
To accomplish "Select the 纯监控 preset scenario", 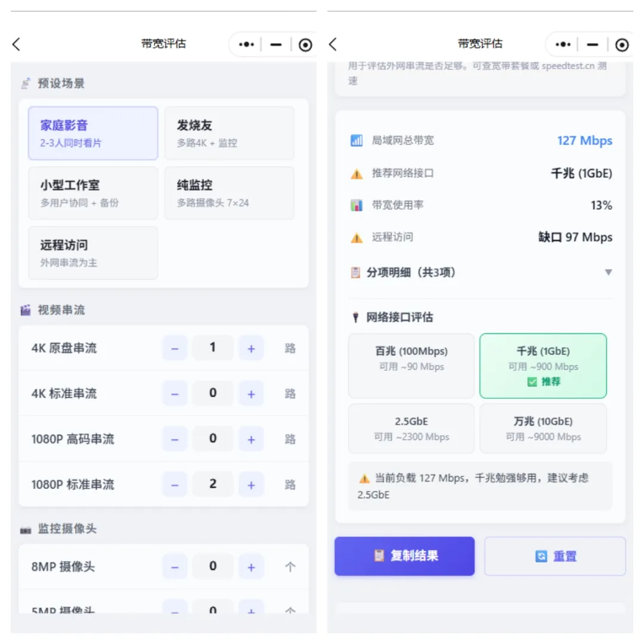I will pos(230,193).
